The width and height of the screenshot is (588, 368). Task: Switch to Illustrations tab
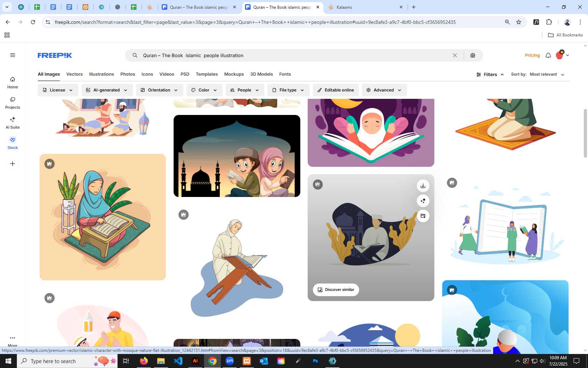(101, 74)
